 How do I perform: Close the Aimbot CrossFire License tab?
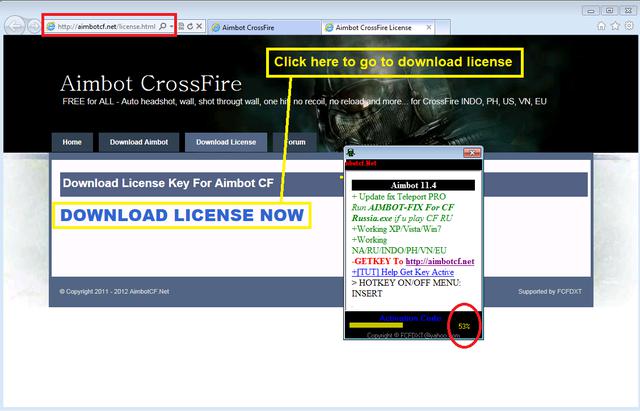coord(429,27)
